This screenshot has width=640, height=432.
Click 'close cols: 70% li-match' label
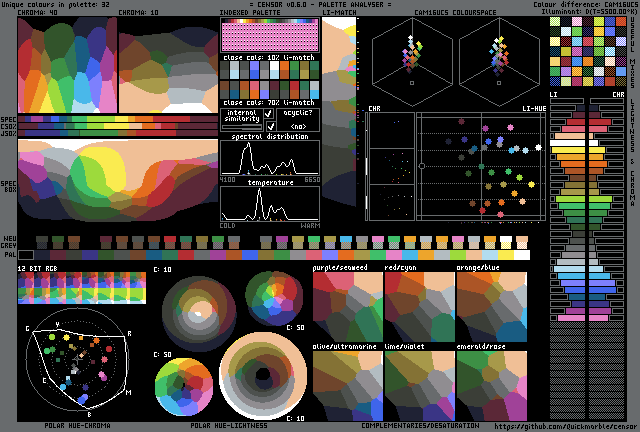click(x=269, y=102)
